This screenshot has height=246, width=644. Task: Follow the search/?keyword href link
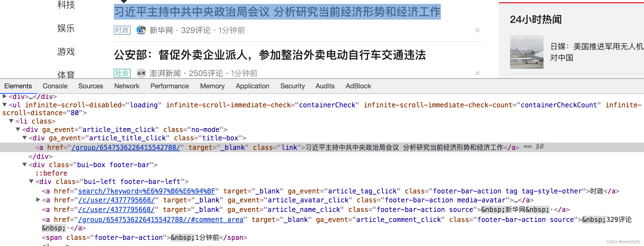146,191
